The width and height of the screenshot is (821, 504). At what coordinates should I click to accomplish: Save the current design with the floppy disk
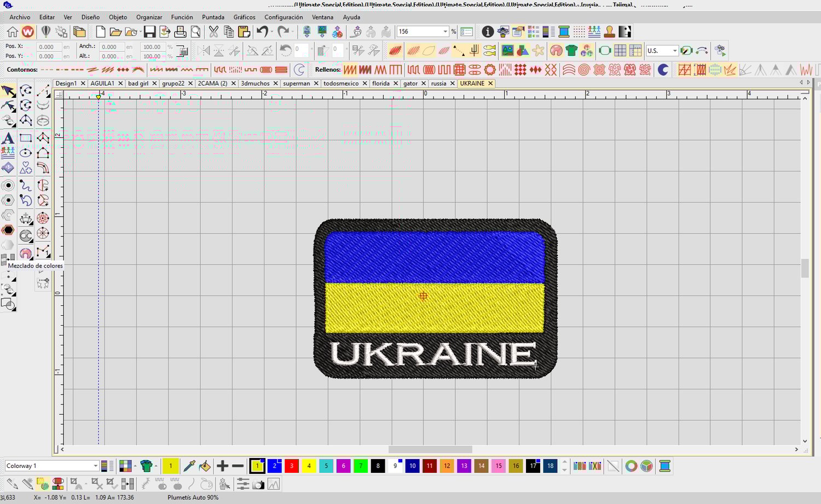tap(149, 32)
